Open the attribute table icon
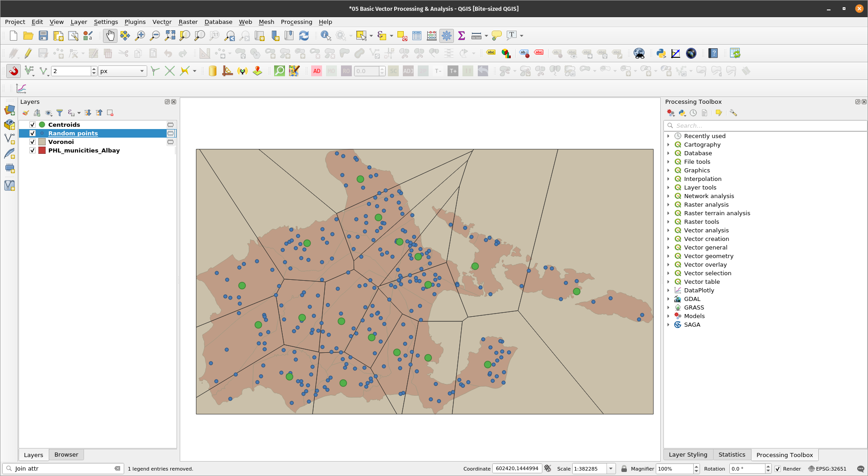 [416, 36]
